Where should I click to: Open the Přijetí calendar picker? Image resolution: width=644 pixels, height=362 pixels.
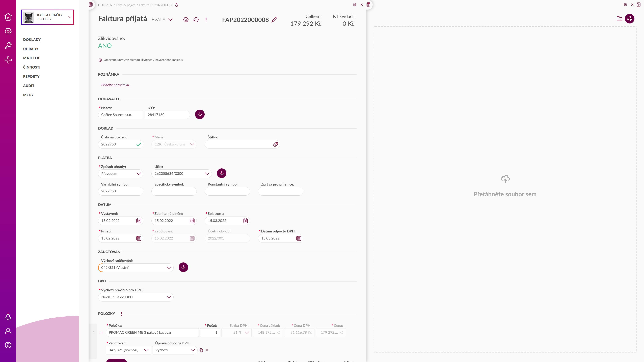[x=139, y=238]
